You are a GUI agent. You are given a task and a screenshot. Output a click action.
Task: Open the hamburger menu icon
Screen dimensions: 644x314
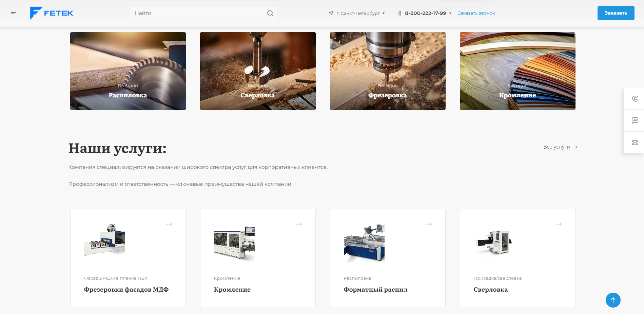(x=14, y=13)
